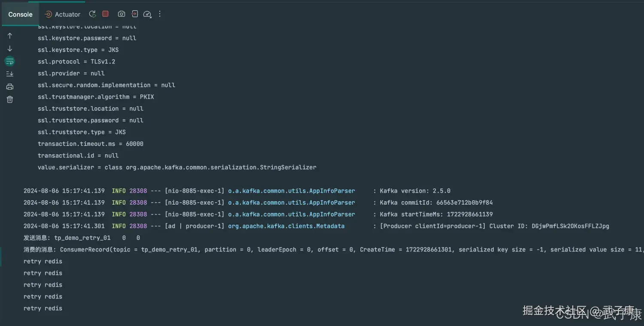This screenshot has height=326, width=644.
Task: Jump up the stack trace with the up arrow
Action: (x=10, y=36)
